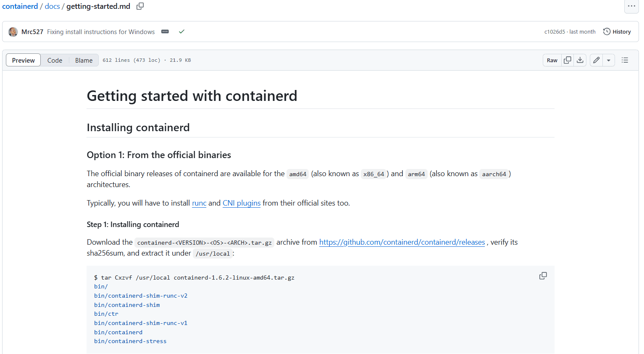
Task: Open the three-dot more options menu
Action: pos(631,6)
